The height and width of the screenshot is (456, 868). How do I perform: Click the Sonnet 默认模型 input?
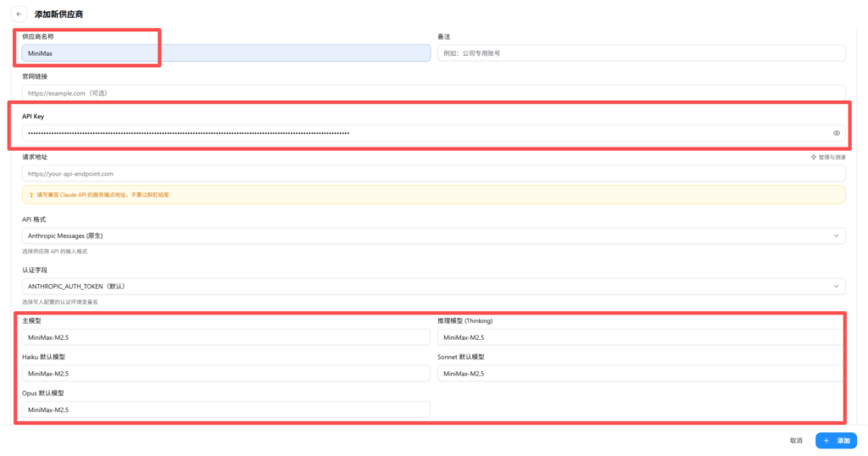pyautogui.click(x=641, y=374)
